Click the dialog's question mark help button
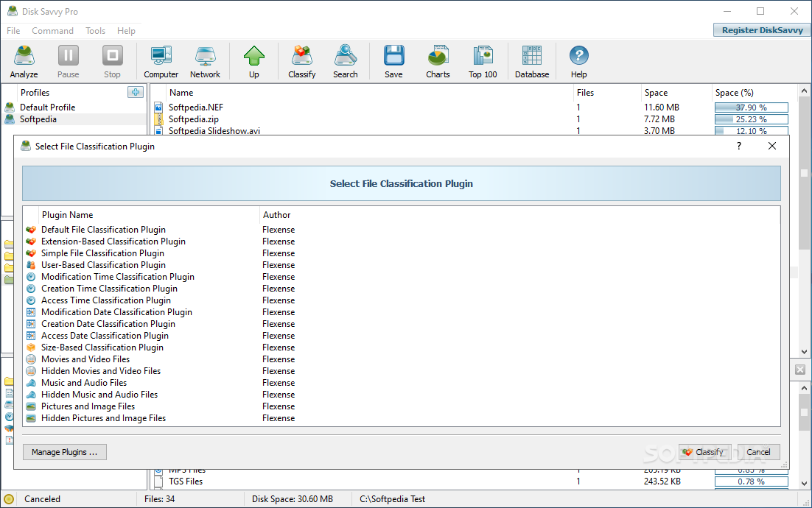The width and height of the screenshot is (812, 508). click(739, 146)
